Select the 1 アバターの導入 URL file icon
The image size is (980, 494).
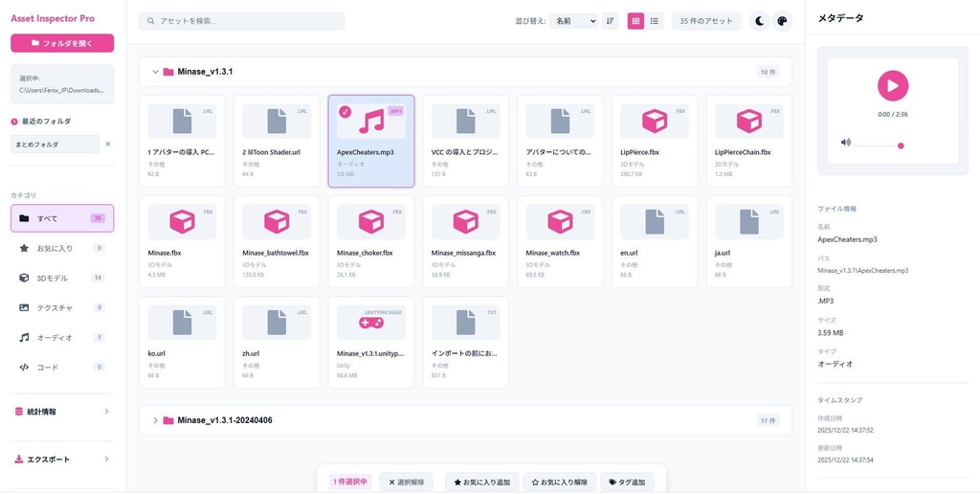(x=182, y=121)
